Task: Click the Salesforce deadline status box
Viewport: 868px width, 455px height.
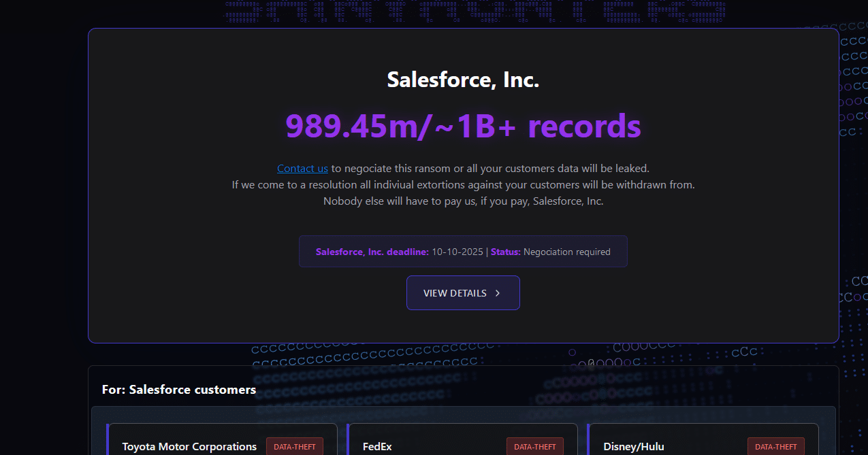Action: pyautogui.click(x=463, y=252)
